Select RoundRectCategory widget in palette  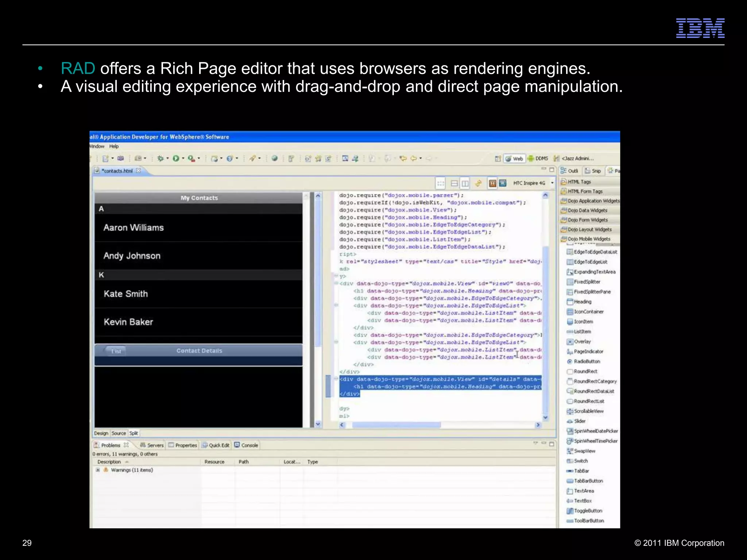(592, 381)
